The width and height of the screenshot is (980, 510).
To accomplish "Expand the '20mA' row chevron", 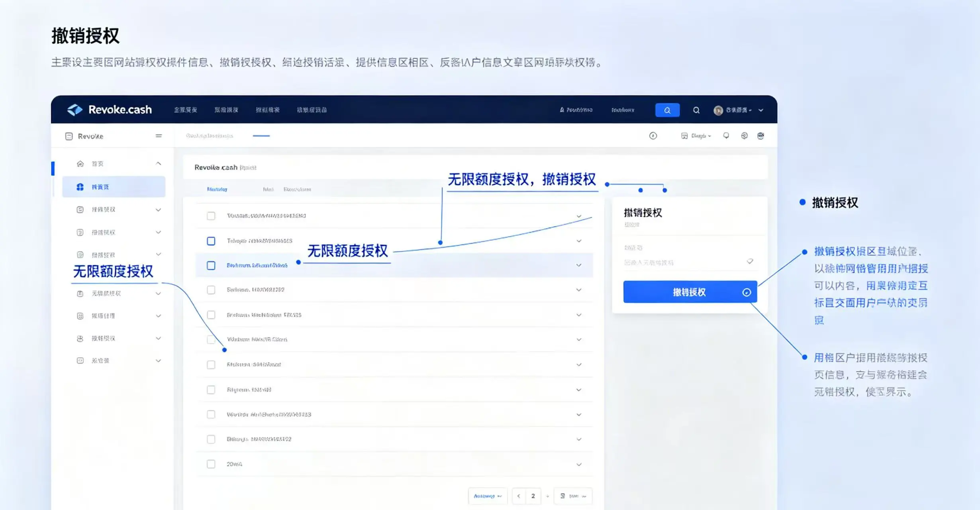I will 579,464.
